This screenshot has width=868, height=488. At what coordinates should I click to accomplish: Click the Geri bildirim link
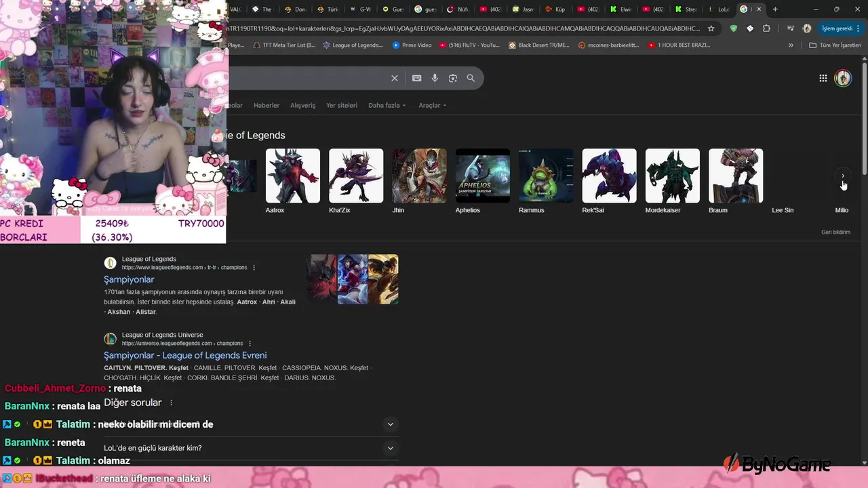pyautogui.click(x=835, y=232)
